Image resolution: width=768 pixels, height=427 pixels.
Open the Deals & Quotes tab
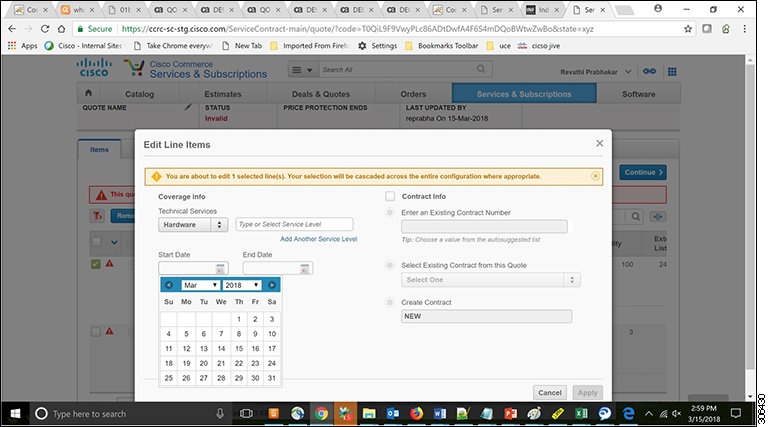(321, 94)
